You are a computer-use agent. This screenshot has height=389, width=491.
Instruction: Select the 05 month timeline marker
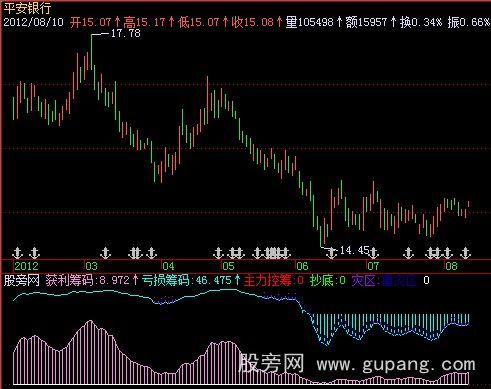(228, 266)
